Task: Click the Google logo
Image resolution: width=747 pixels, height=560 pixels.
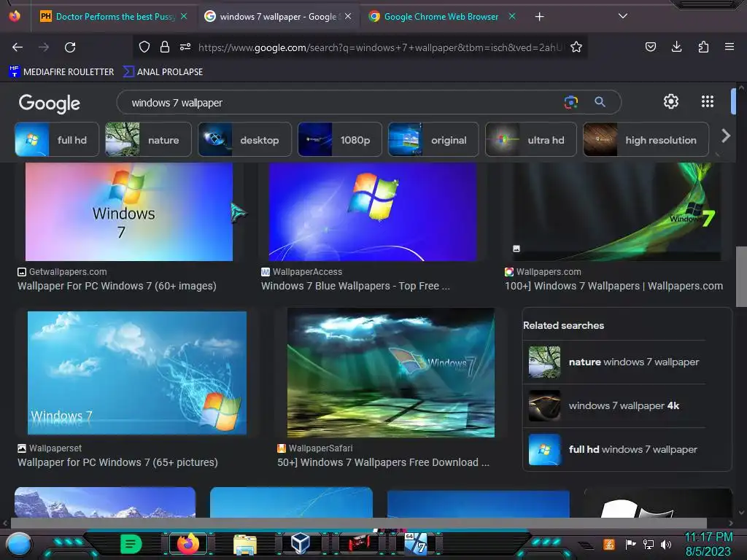Action: [x=50, y=103]
